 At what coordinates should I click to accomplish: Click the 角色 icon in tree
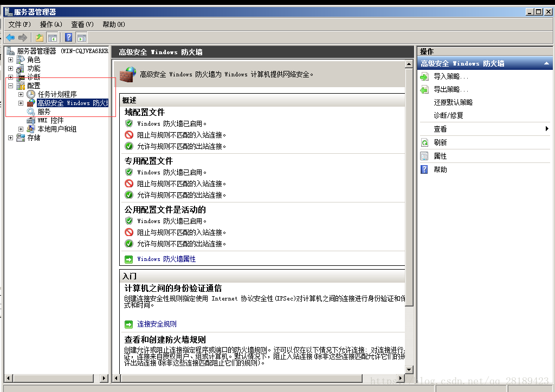21,60
